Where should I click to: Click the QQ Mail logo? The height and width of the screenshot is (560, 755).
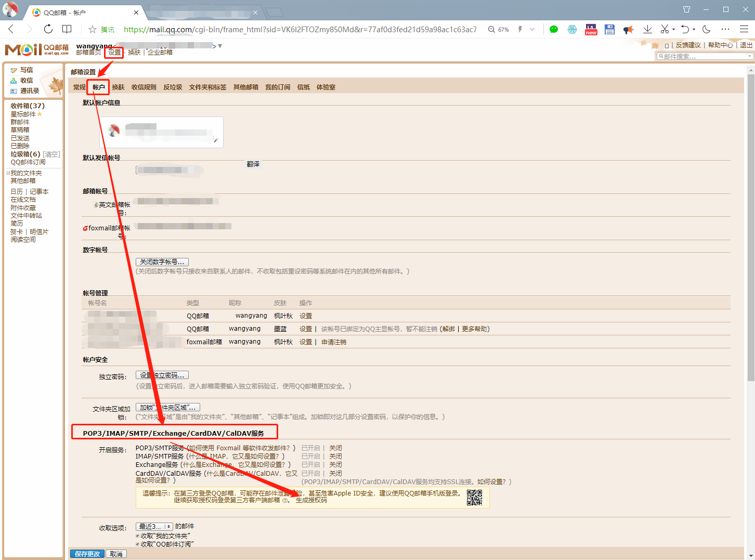coord(36,49)
